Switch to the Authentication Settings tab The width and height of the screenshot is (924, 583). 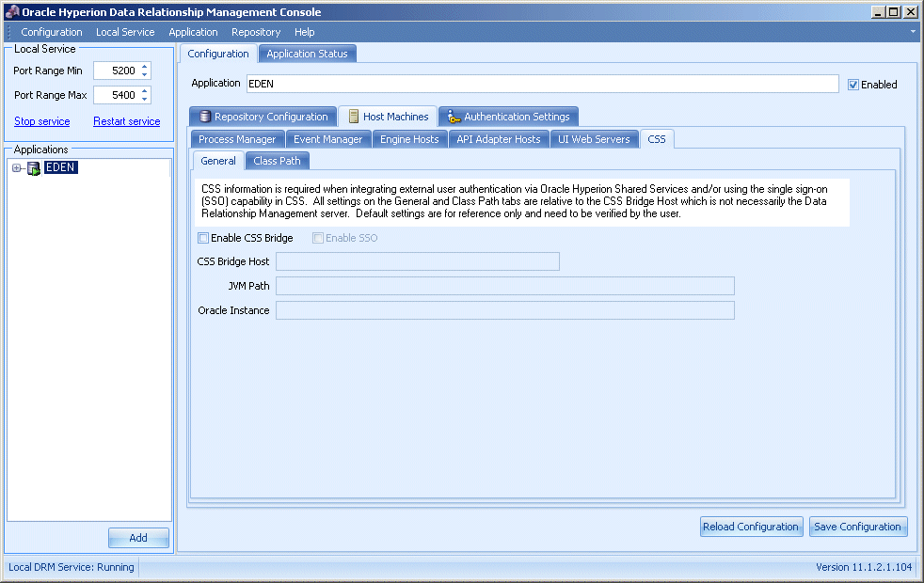tap(508, 117)
